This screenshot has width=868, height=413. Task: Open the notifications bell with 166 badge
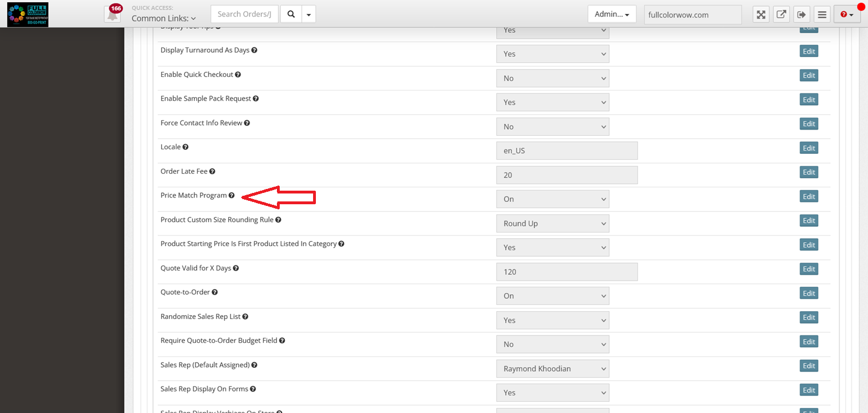click(x=113, y=14)
